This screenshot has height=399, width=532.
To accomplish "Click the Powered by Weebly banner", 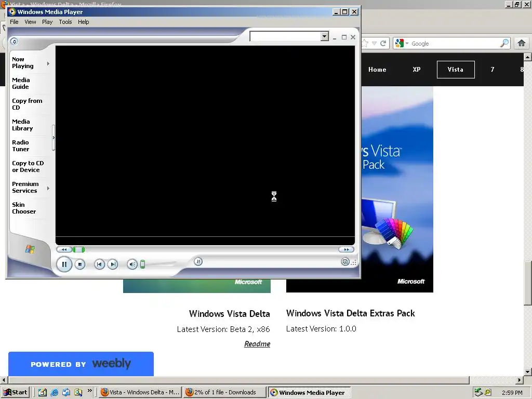I will click(81, 364).
